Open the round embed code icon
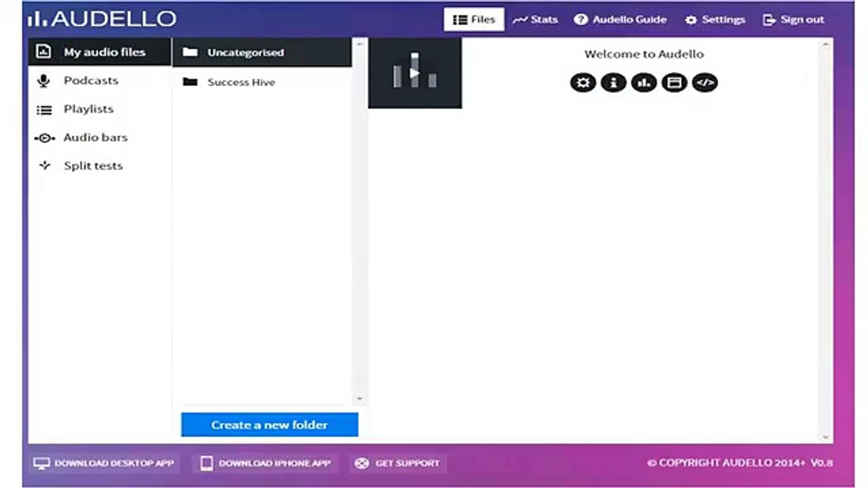Screen dimensions: 868x488 [x=705, y=83]
